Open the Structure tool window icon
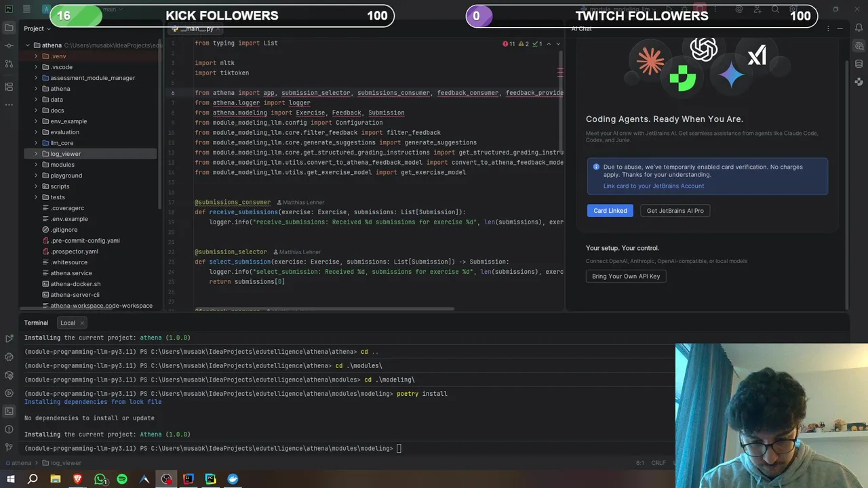Viewport: 868px width, 488px height. click(x=9, y=87)
